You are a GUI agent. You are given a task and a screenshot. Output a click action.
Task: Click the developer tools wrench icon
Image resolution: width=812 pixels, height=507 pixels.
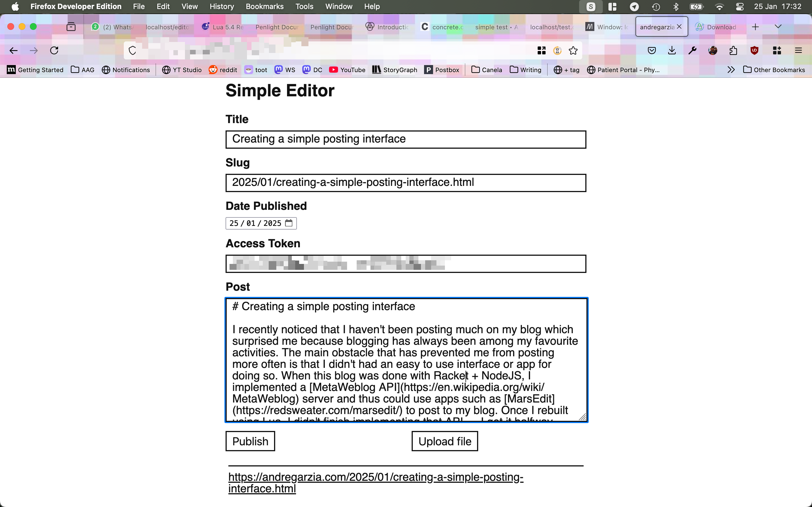(x=692, y=50)
